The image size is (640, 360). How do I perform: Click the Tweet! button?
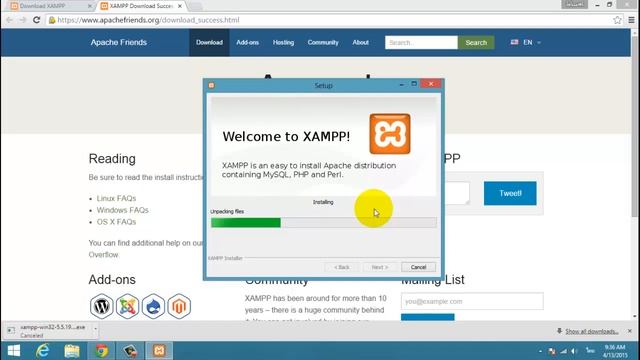[x=510, y=193]
